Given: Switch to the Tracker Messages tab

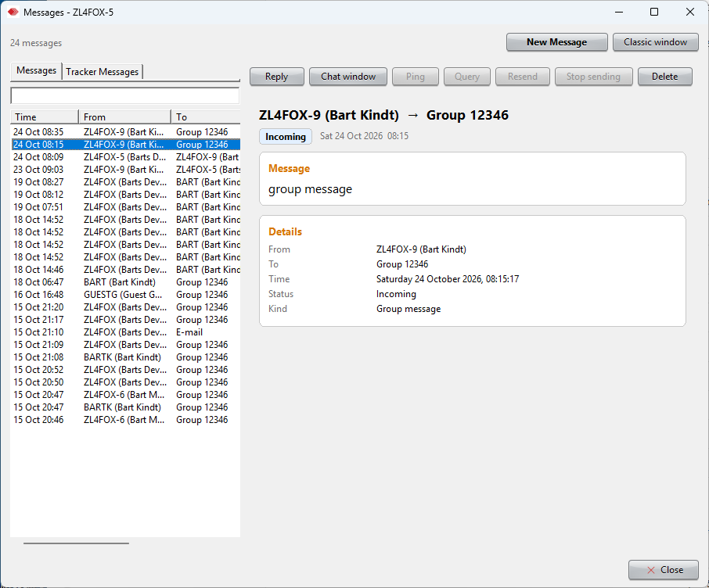Looking at the screenshot, I should coord(103,72).
